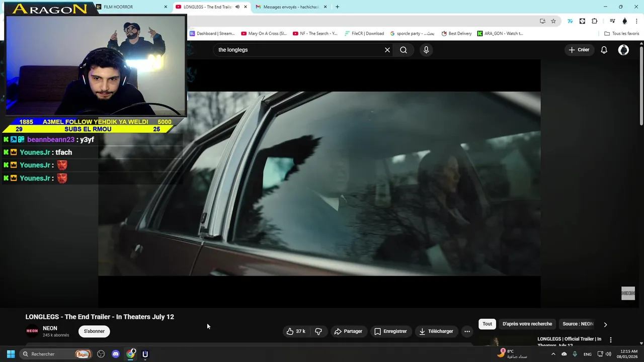
Task: Open the NF - The Search bookmark
Action: click(315, 34)
